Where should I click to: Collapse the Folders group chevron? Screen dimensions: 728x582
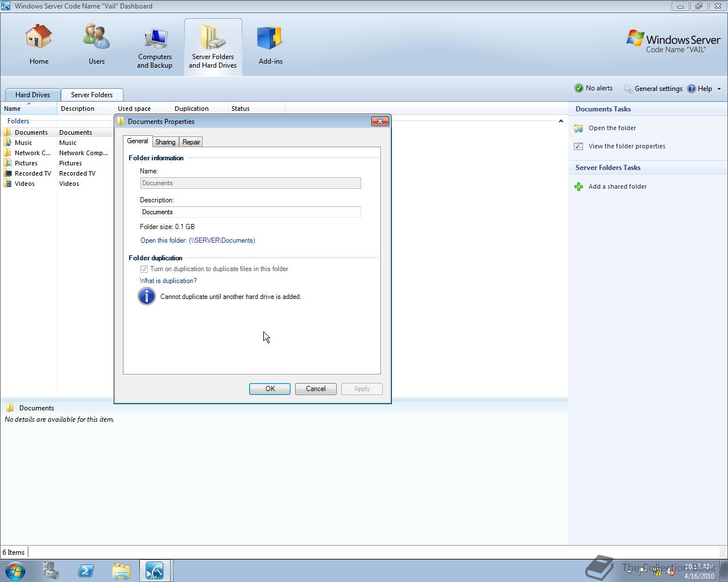(x=561, y=121)
